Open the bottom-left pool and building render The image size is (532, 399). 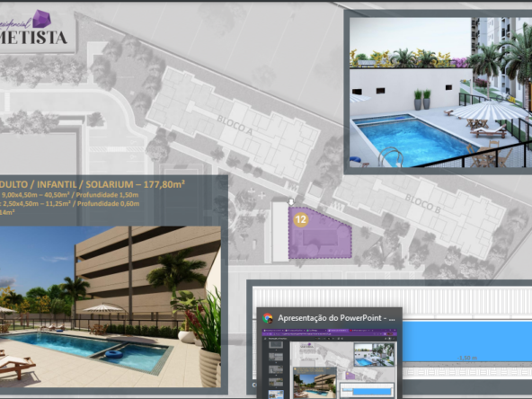click(x=111, y=306)
